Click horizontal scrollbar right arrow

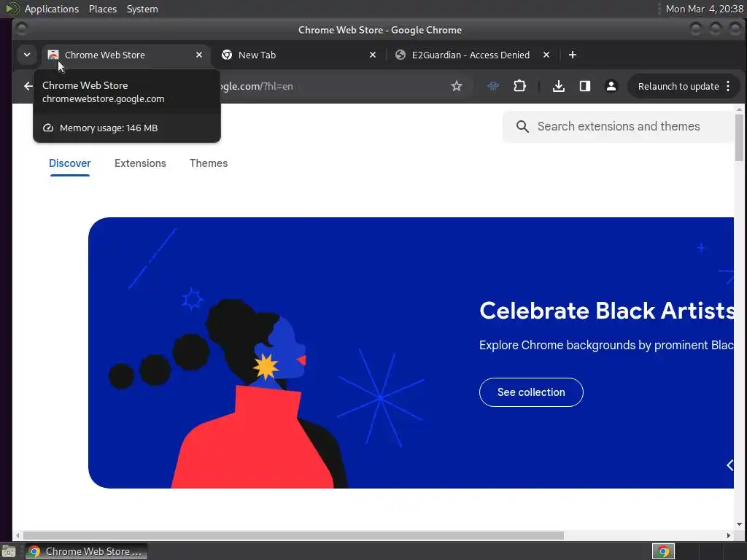pos(729,535)
